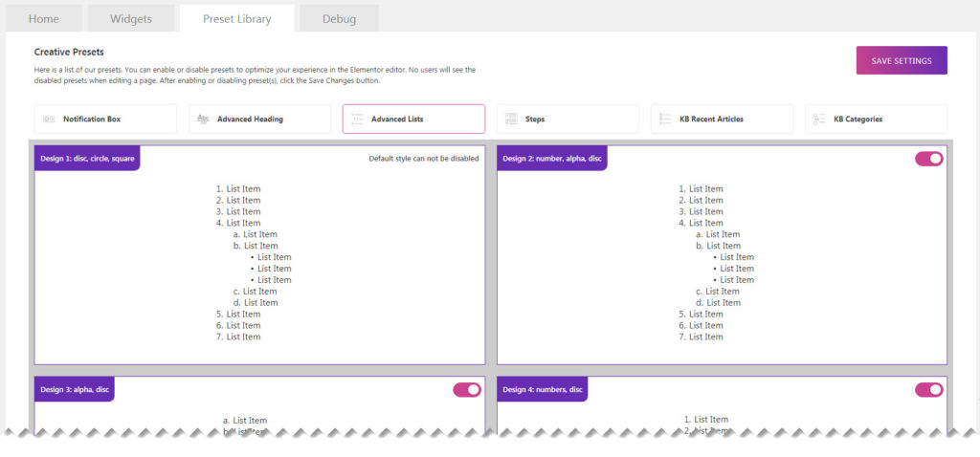Screen dimensions: 980x457
Task: Click the Steps preset icon
Action: coord(511,120)
